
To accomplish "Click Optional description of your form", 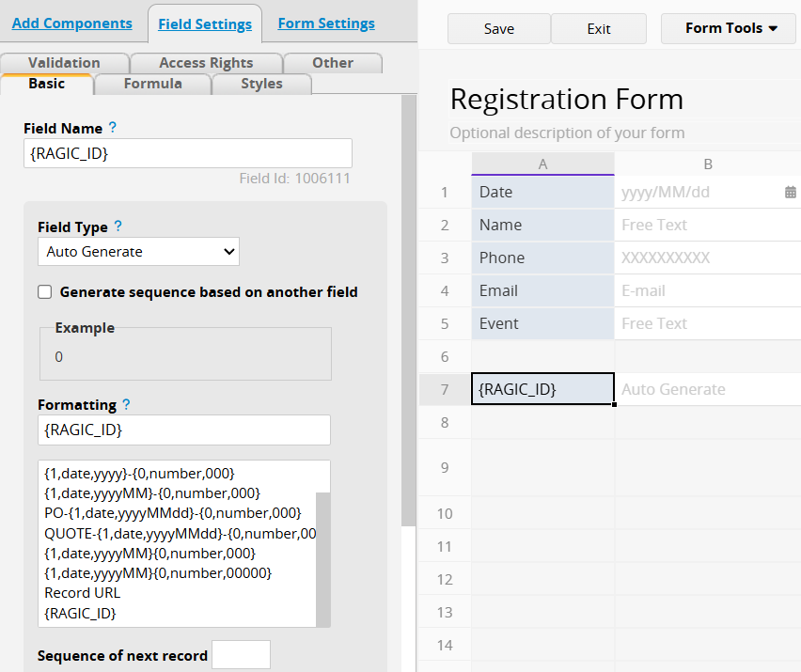I will tap(567, 133).
